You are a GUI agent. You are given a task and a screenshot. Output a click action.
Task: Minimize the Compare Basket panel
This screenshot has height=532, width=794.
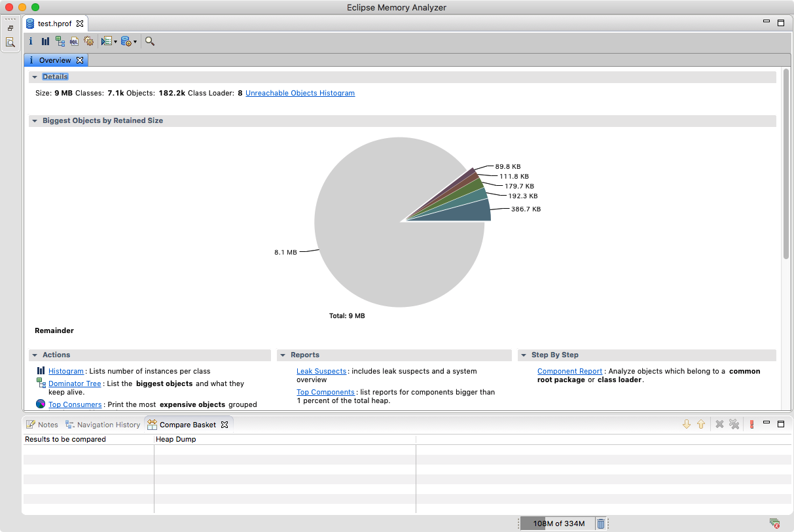[x=767, y=423]
